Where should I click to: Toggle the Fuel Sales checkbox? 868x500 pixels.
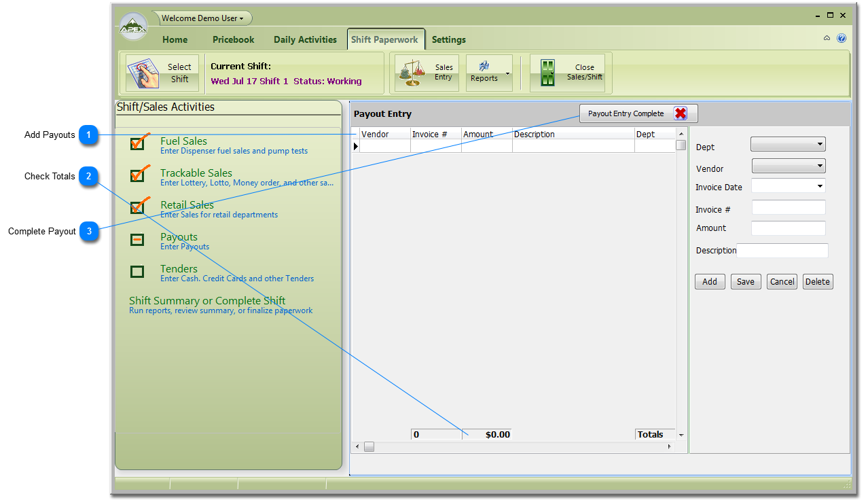[x=137, y=143]
